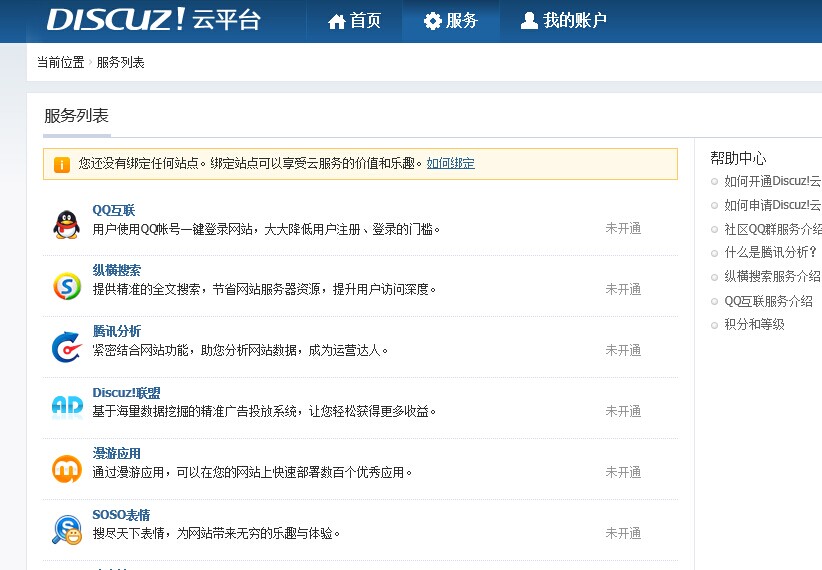Open the 腾讯分析 service title link
The width and height of the screenshot is (822, 570).
point(116,331)
